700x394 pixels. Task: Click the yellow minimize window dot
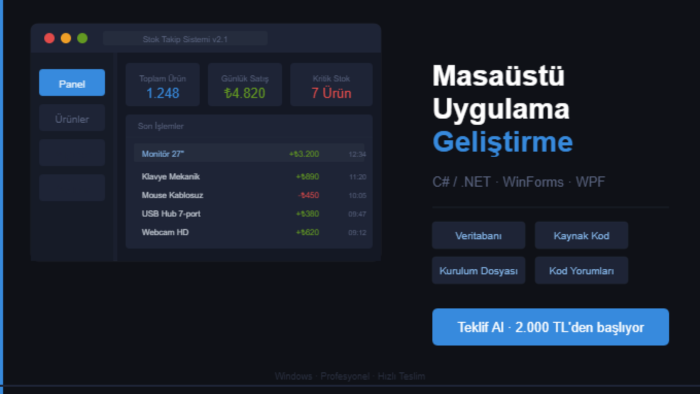pos(66,38)
